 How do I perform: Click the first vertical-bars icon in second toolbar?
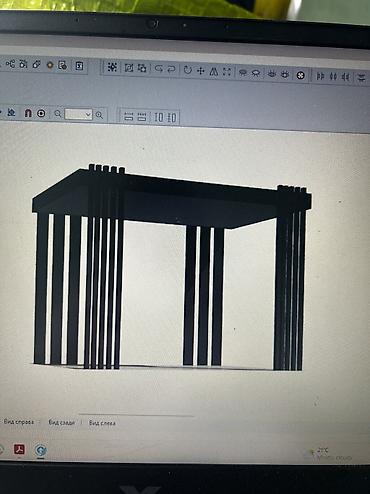[159, 117]
